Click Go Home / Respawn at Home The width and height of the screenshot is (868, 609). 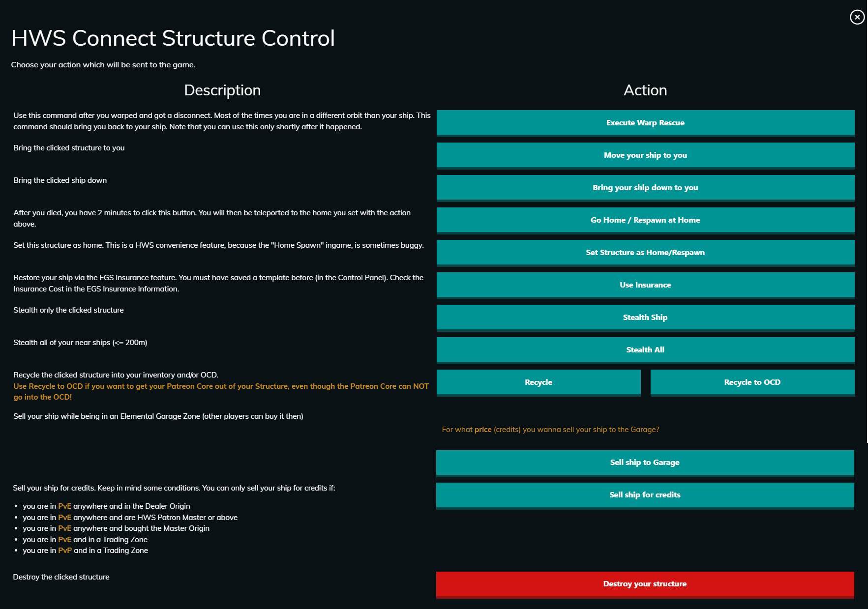coord(645,220)
